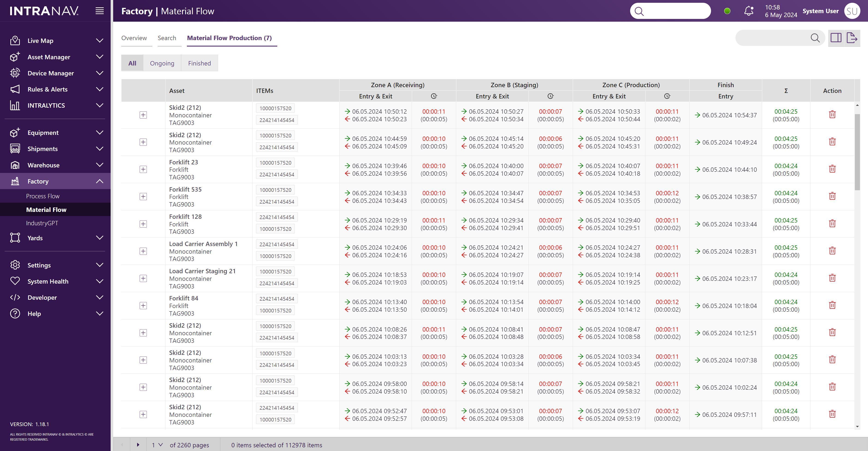Image resolution: width=868 pixels, height=451 pixels.
Task: Select the Finished filter toggle
Action: coord(199,63)
